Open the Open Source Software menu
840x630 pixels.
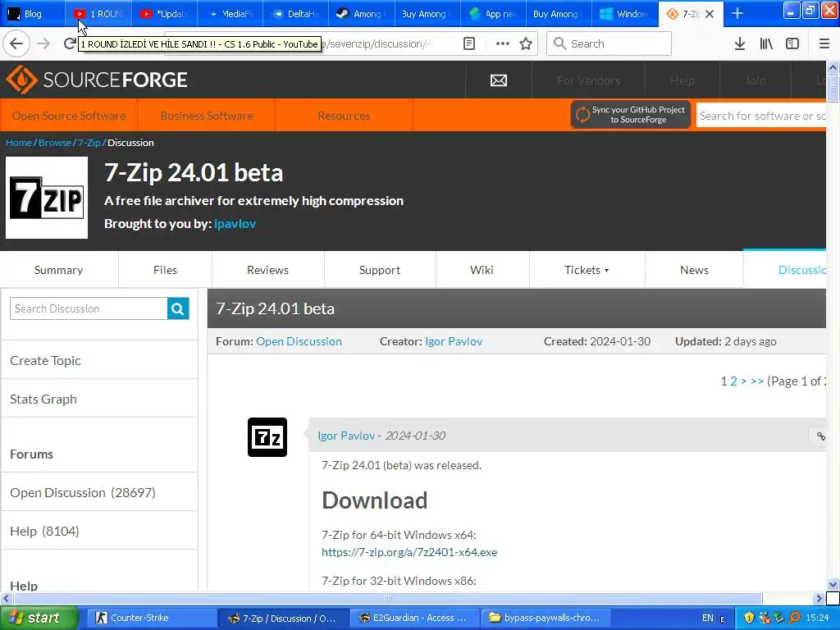click(x=69, y=116)
